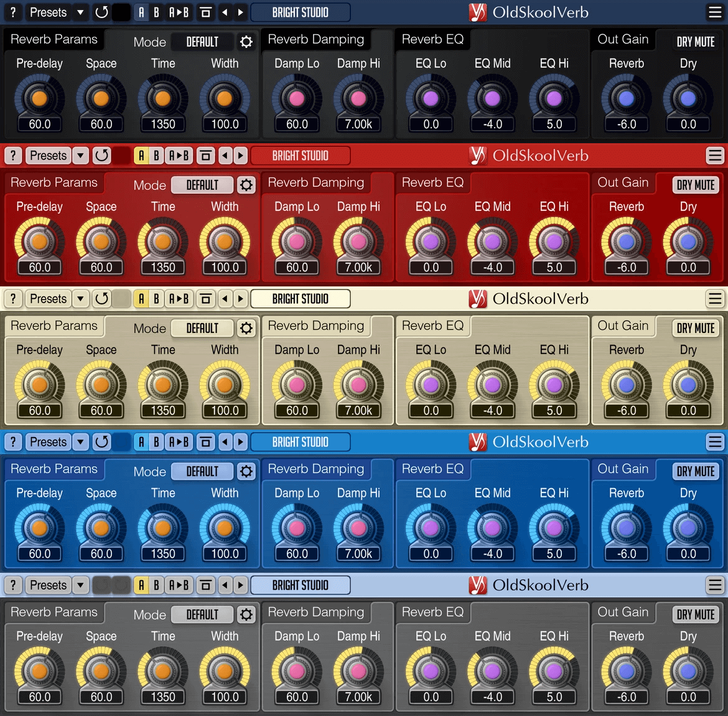Open DEFAULT mode selector in cream skin

(202, 328)
